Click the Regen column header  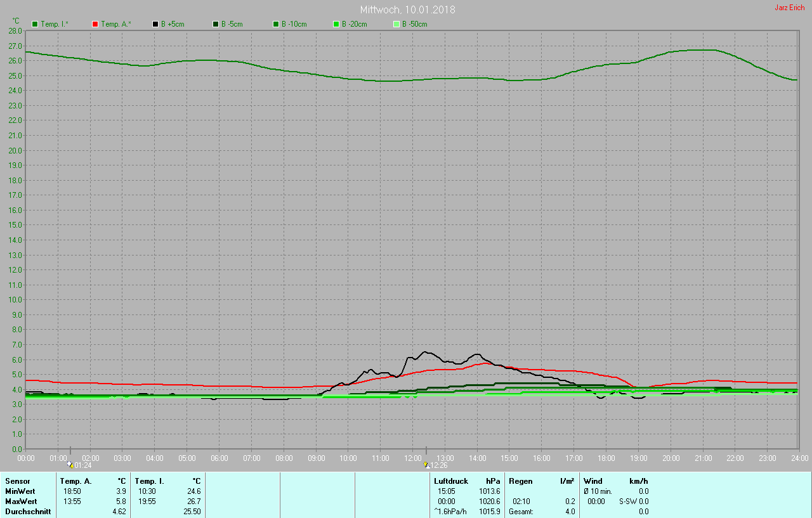(x=521, y=481)
